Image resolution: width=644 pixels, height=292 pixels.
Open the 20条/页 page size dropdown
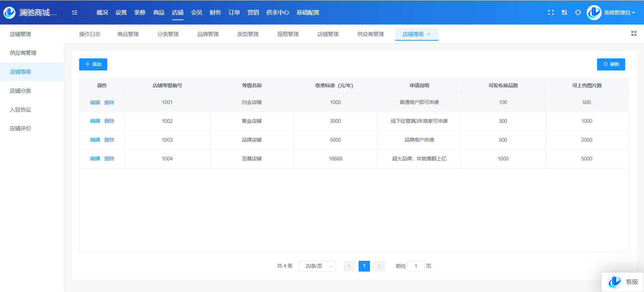point(317,266)
